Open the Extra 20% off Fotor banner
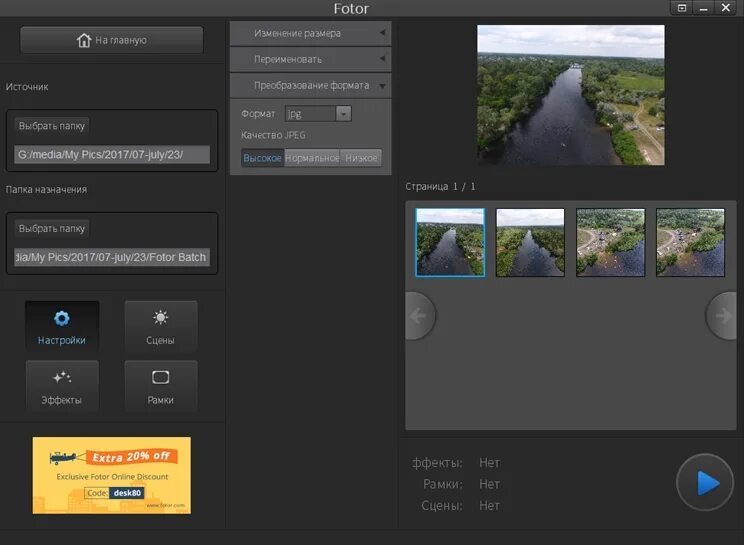 112,475
